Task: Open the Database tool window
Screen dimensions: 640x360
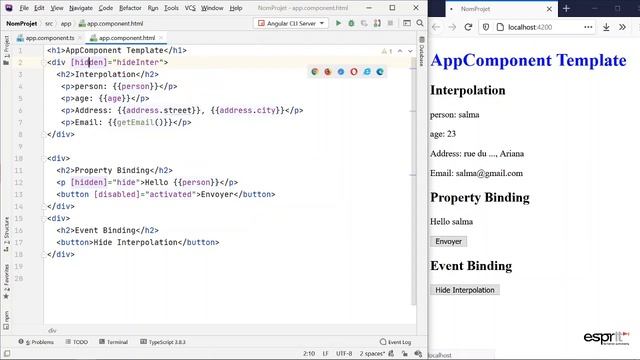Action: [x=422, y=51]
